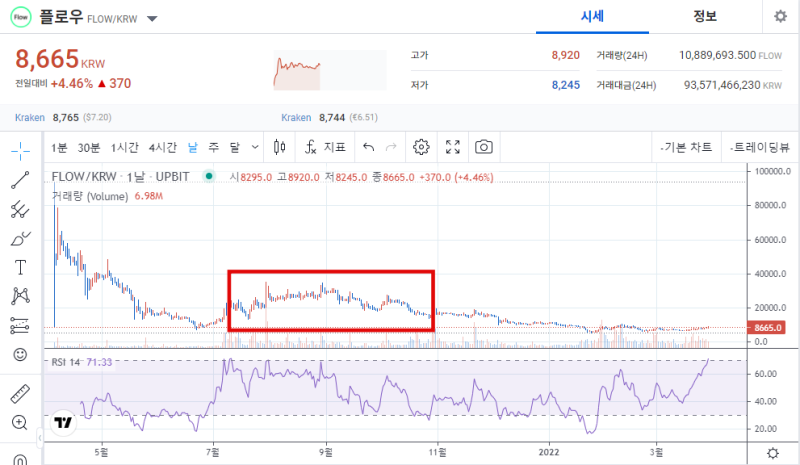Open the Kraken EUR price link
Screen dimensions: 800x465
[296, 117]
